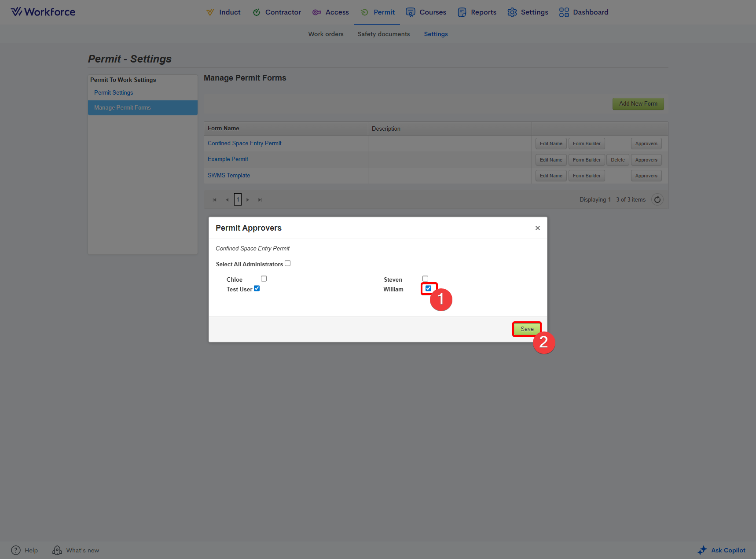Image resolution: width=756 pixels, height=559 pixels.
Task: Close the Permit Approvers dialog
Action: tap(537, 228)
